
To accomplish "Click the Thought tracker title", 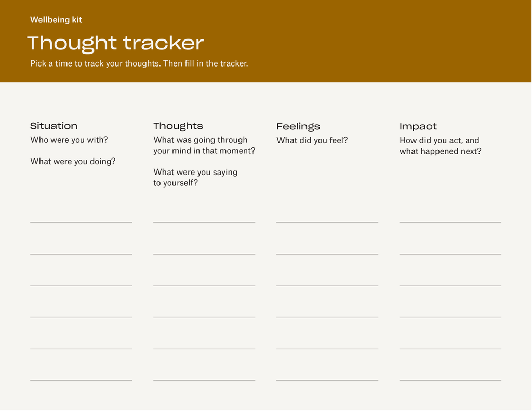I will 115,44.
